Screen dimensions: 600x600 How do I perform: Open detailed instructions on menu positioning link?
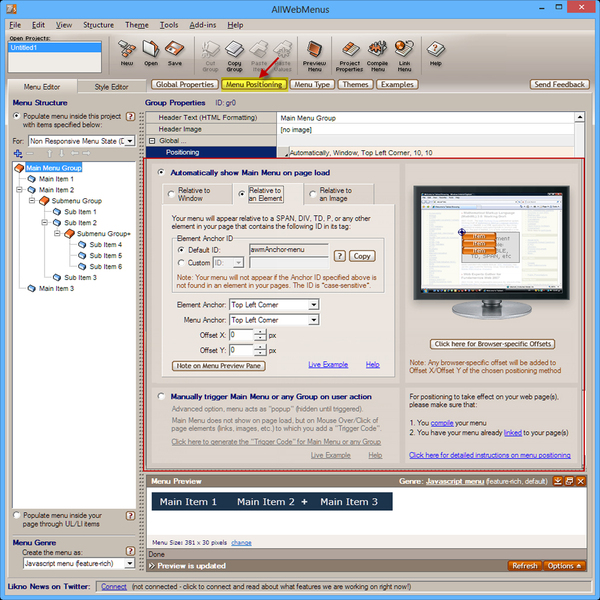coord(490,455)
